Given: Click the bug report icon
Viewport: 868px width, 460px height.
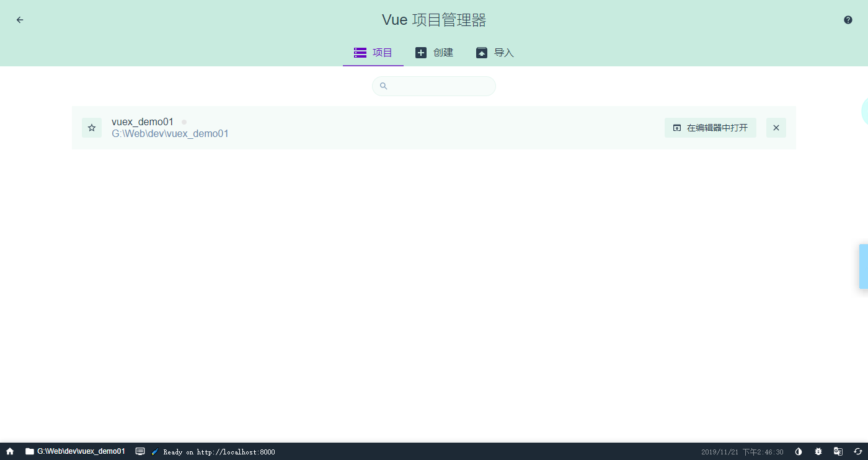Looking at the screenshot, I should [818, 452].
